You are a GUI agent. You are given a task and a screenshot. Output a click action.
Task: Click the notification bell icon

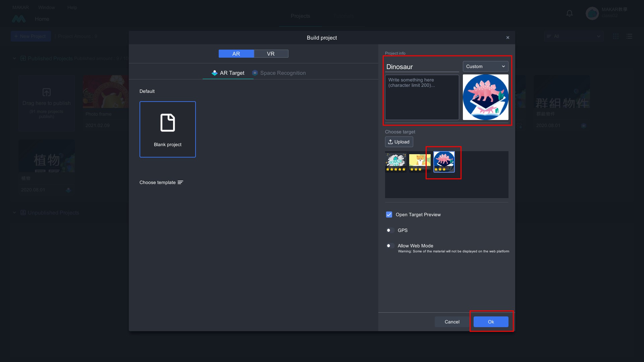569,13
